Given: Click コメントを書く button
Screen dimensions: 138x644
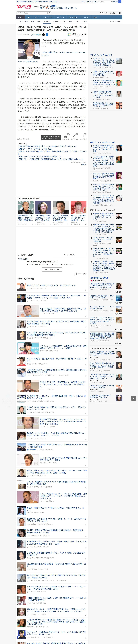Looking at the screenshot, I should click(69, 255).
